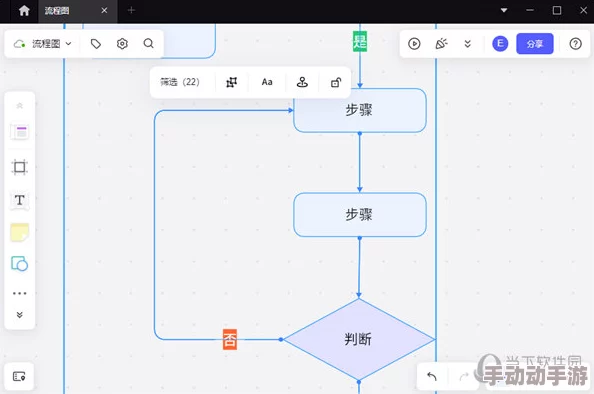This screenshot has width=594, height=394.
Task: Click the redo arrow
Action: point(464,376)
